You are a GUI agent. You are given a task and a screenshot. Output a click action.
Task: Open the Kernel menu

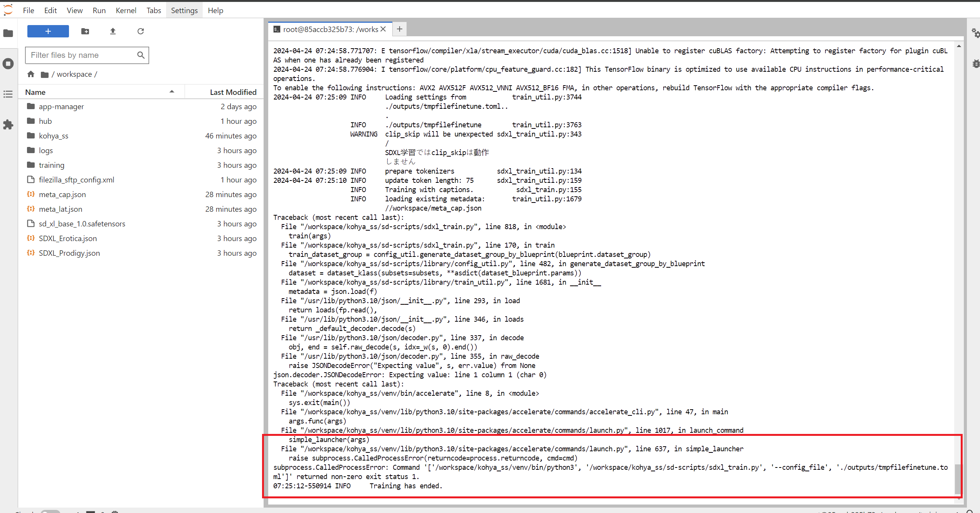(x=126, y=10)
